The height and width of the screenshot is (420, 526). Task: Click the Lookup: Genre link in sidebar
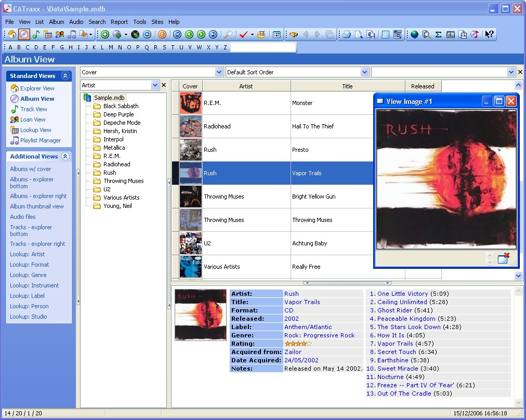tap(28, 275)
